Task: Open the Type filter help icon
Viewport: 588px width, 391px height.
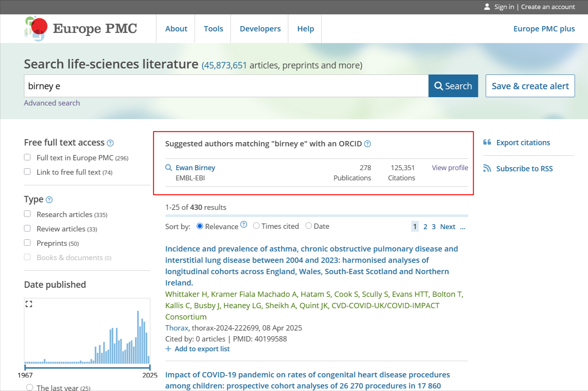Action: 49,200
